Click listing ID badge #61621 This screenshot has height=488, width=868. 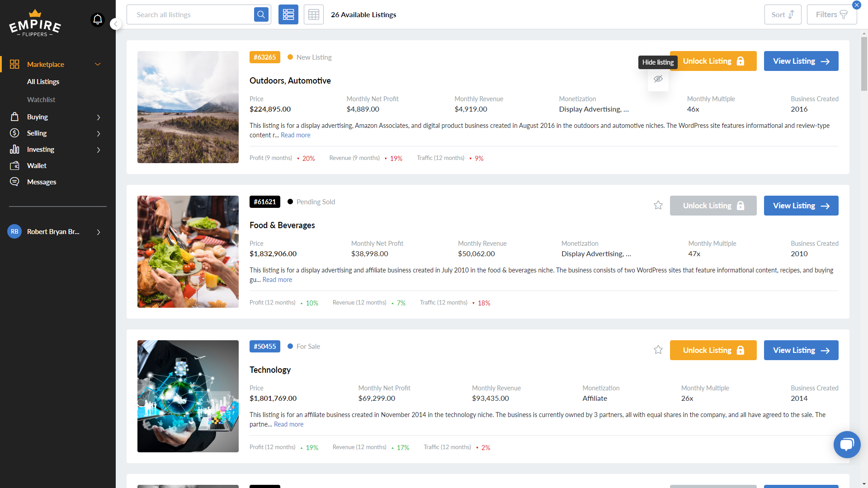(265, 202)
